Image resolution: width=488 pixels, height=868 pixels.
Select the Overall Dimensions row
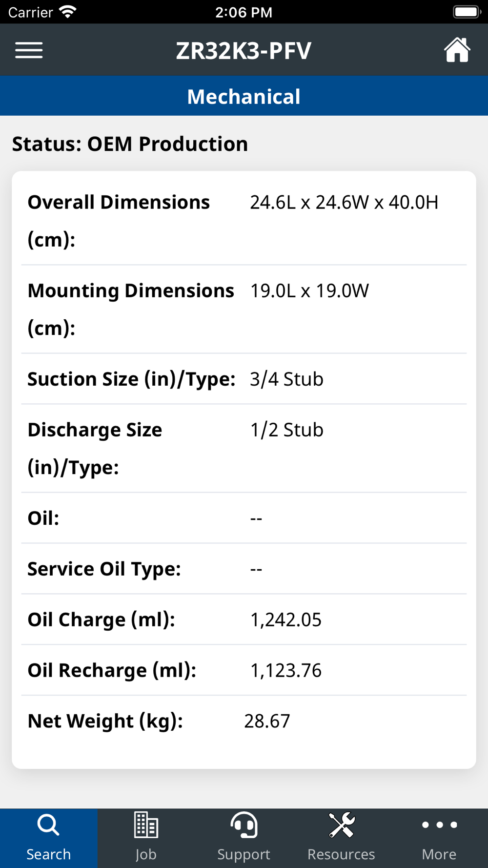point(244,220)
